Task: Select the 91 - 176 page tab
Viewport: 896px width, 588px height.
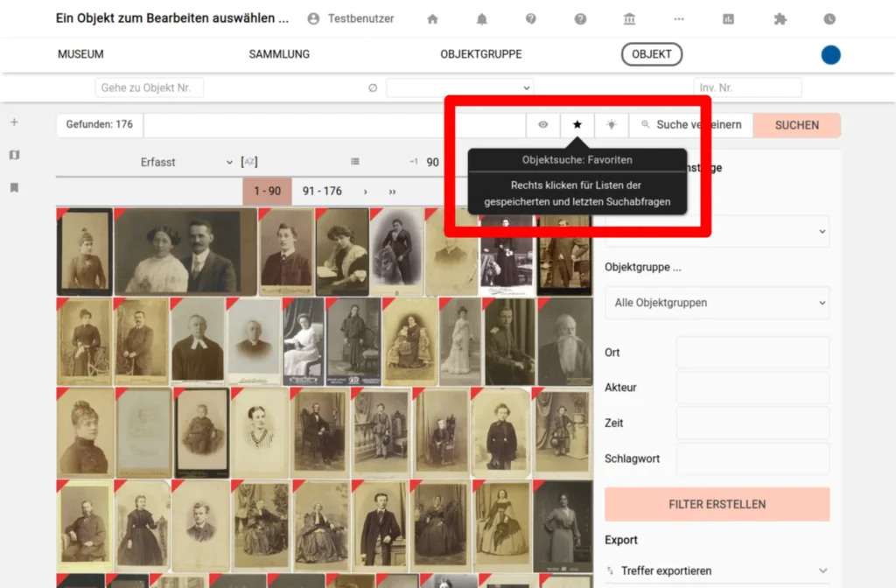Action: tap(322, 191)
